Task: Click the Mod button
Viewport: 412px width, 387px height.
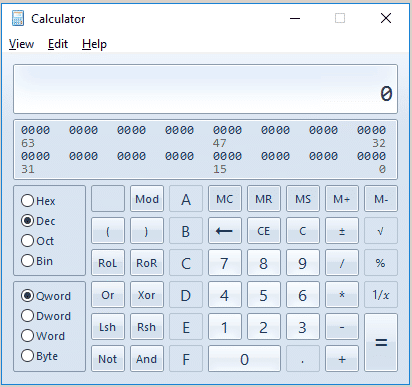Action: [x=147, y=199]
